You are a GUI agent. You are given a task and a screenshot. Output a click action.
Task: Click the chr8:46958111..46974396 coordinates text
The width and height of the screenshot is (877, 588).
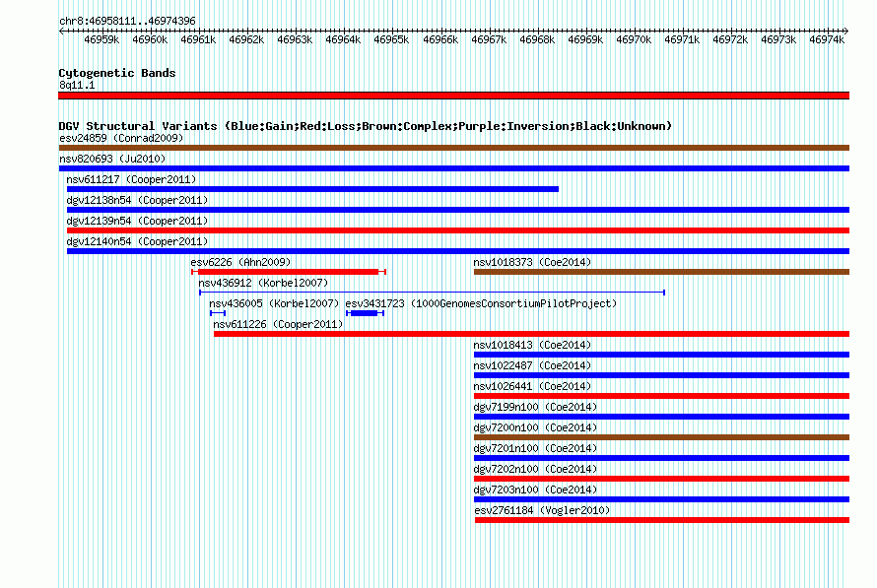point(127,22)
